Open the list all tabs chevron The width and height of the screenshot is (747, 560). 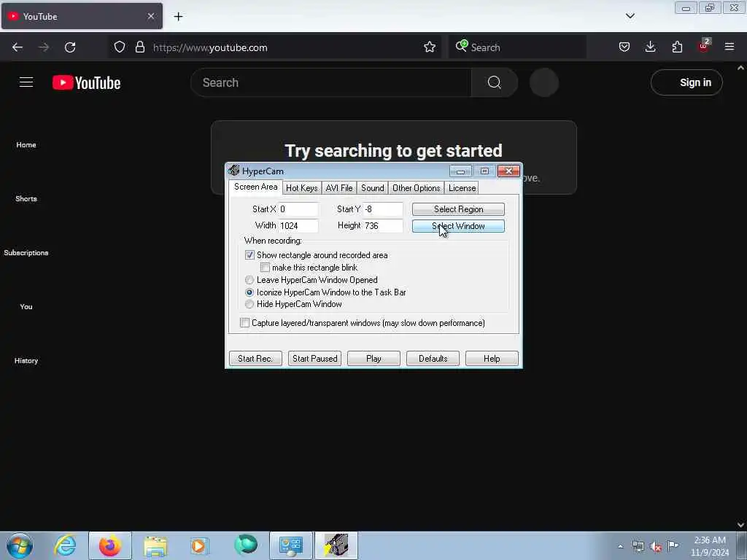pyautogui.click(x=630, y=16)
